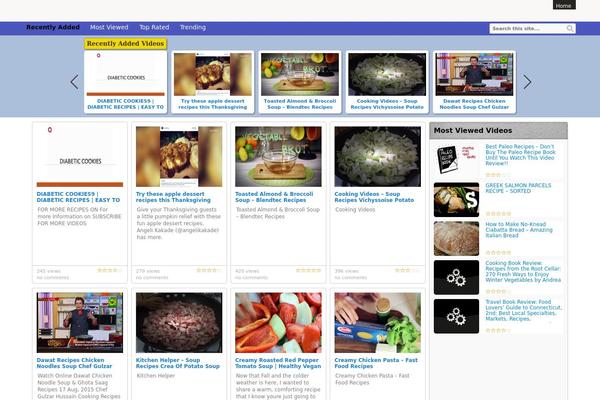Go to previous carousel videos arrow

(75, 82)
